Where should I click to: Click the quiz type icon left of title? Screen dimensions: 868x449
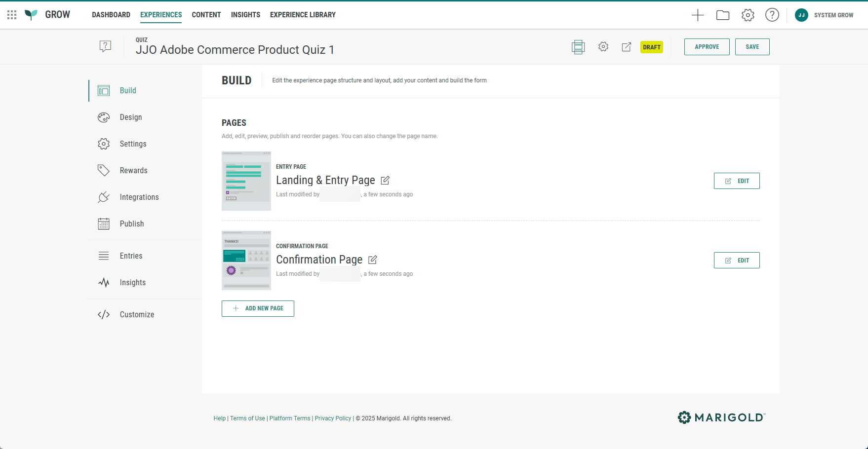pos(105,46)
